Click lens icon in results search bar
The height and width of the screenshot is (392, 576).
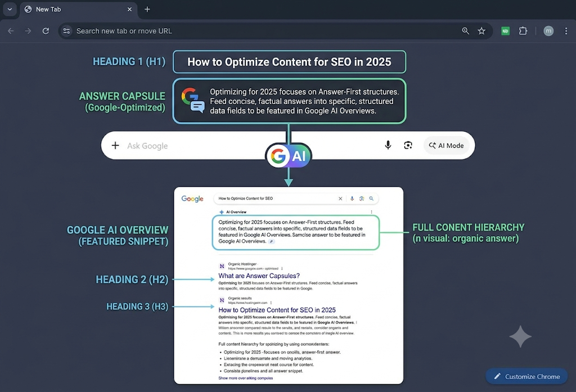point(362,199)
